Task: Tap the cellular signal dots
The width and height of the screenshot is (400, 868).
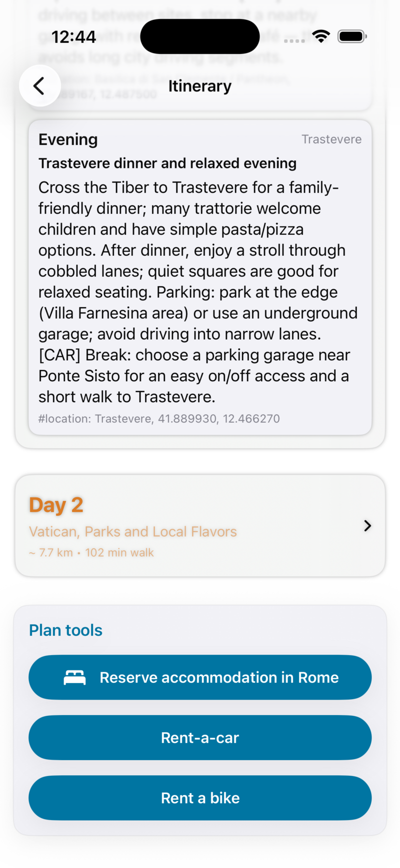Action: pyautogui.click(x=294, y=40)
